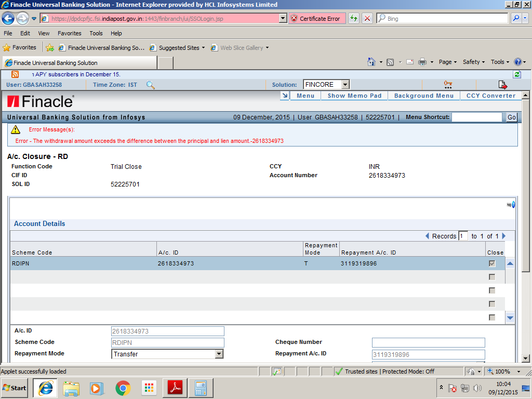Open Adobe Reader from the taskbar
Image resolution: width=532 pixels, height=399 pixels.
[x=175, y=388]
